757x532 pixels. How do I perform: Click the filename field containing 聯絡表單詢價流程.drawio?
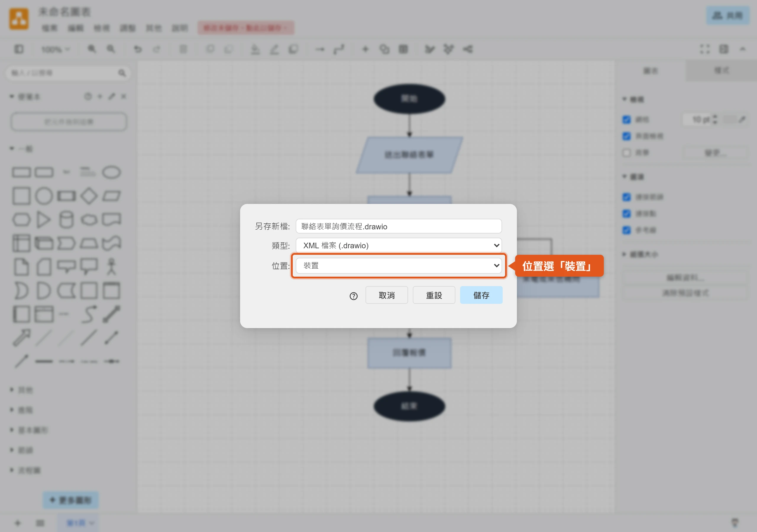coord(399,226)
